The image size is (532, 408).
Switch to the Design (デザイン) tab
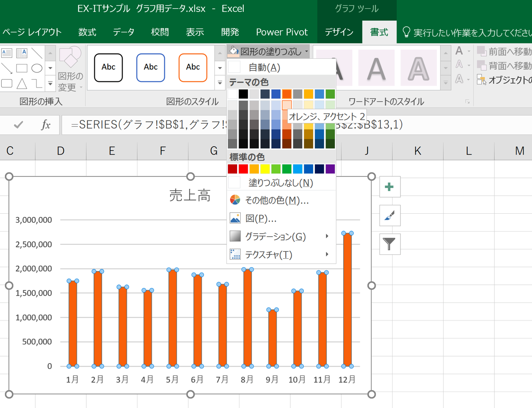point(339,32)
